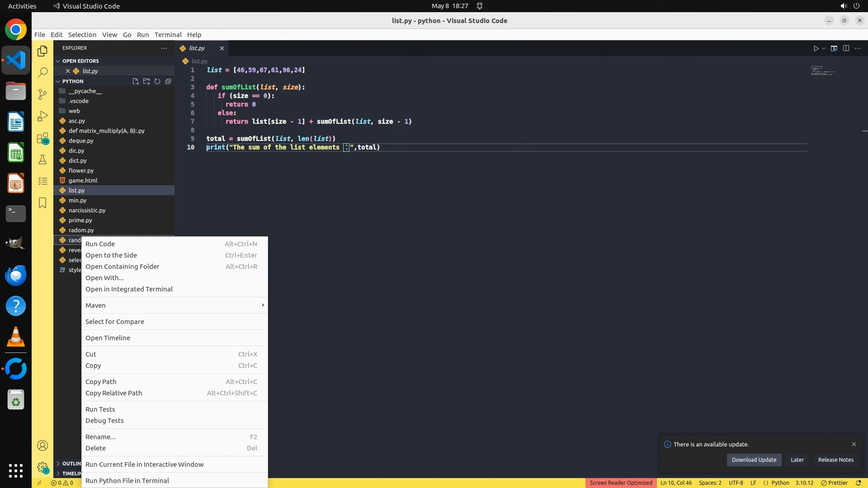Click Prettier status bar toggle

click(x=834, y=483)
